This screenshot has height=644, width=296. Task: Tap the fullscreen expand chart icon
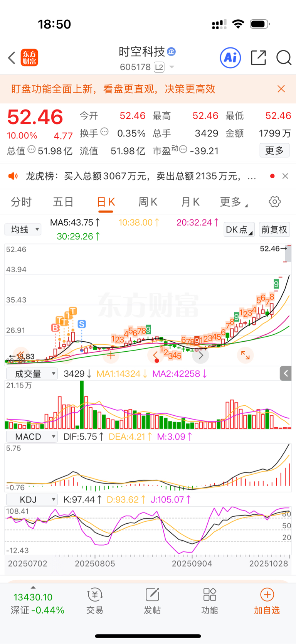[245, 355]
